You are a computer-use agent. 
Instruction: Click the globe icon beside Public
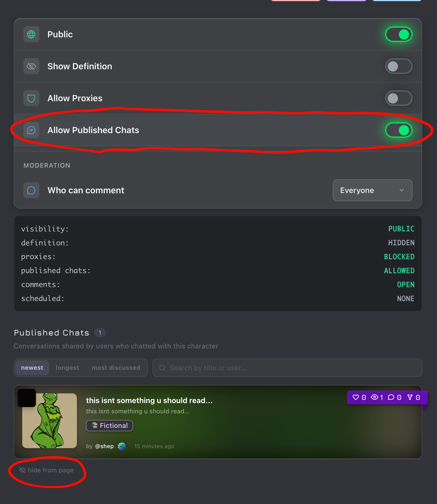point(31,34)
